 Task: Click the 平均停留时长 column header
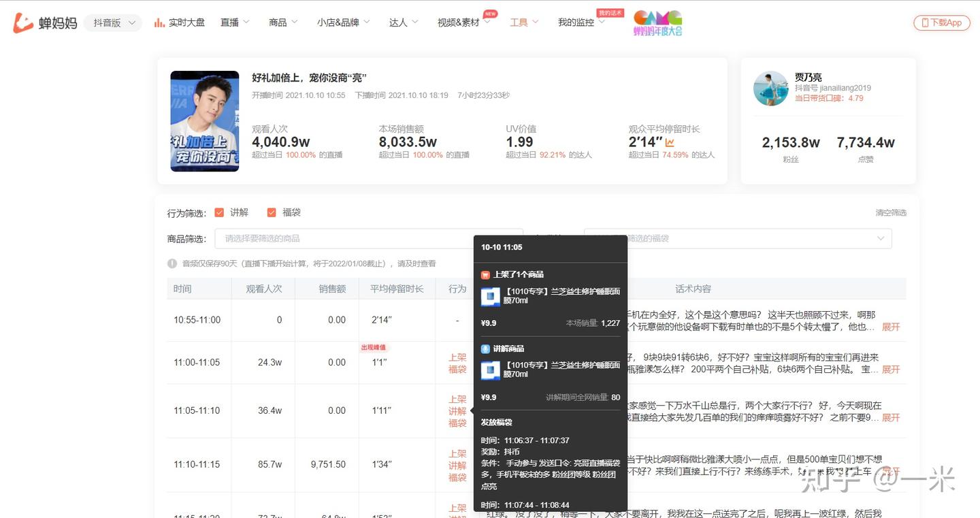[x=397, y=289]
